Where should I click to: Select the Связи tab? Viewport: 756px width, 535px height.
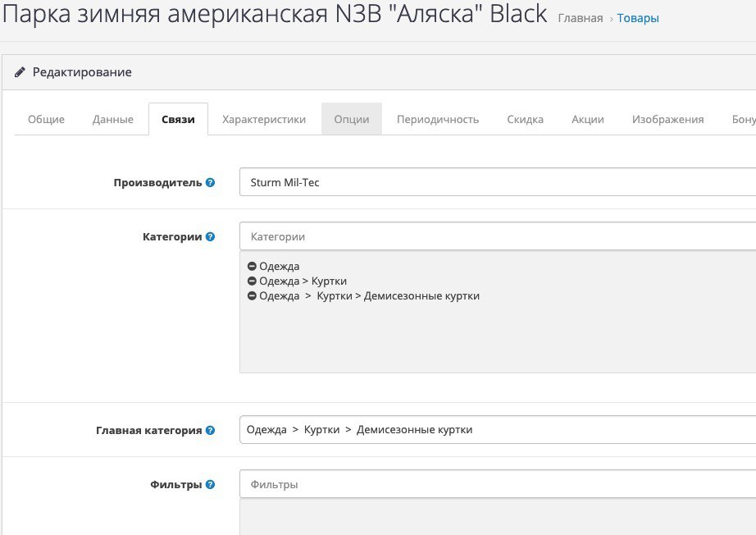pyautogui.click(x=179, y=119)
